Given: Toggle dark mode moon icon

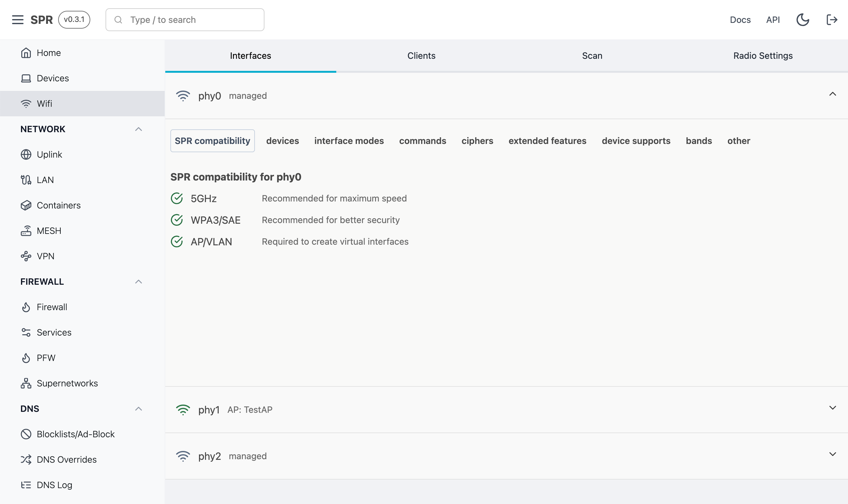Looking at the screenshot, I should (x=803, y=20).
